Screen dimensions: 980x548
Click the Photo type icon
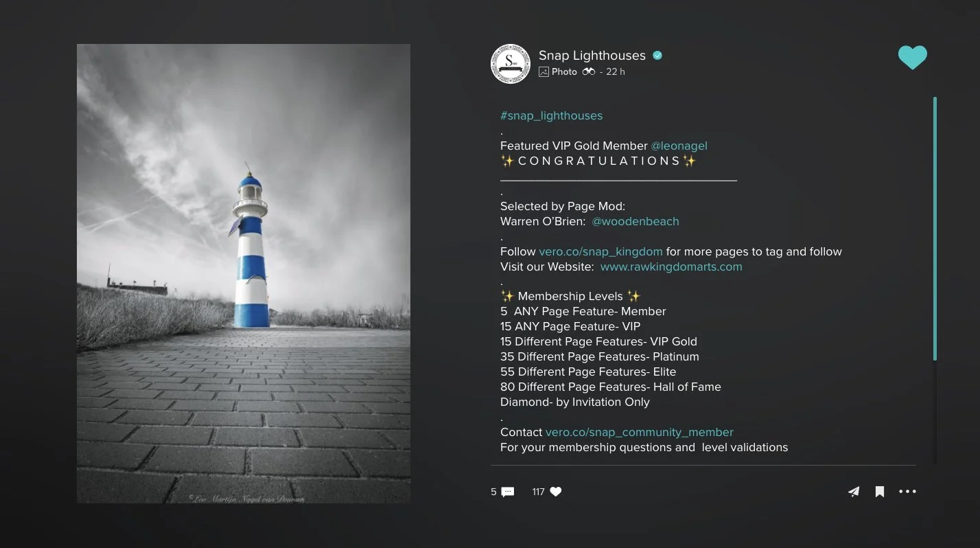pyautogui.click(x=544, y=71)
